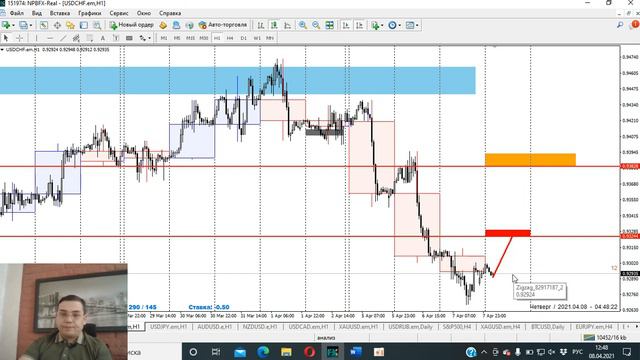The width and height of the screenshot is (640, 360).
Task: Select the vertical line tool
Action: click(x=36, y=38)
